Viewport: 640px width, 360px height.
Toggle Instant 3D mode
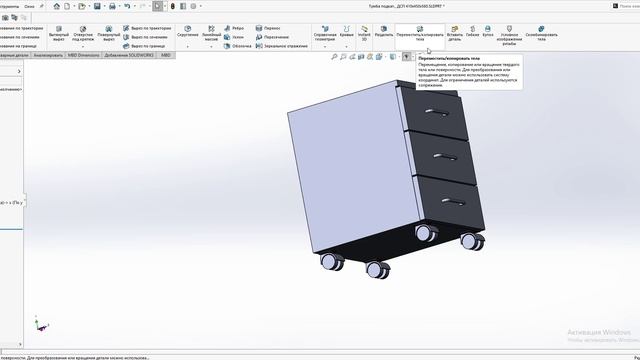click(x=364, y=33)
